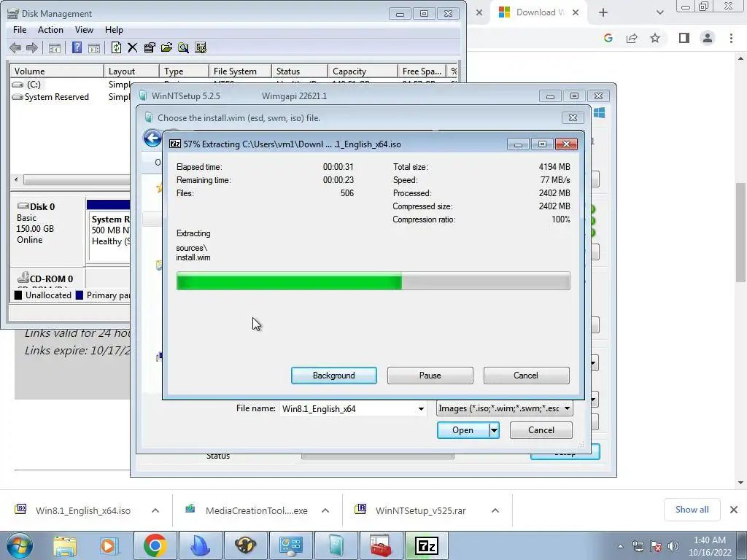Image resolution: width=747 pixels, height=560 pixels.
Task: Click the last settings icon in Disk Management toolbar
Action: 201,47
